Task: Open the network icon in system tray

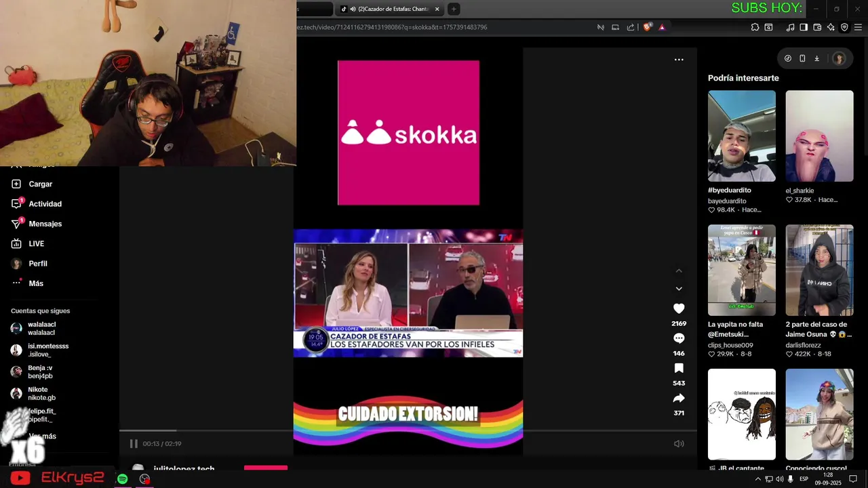Action: pos(769,479)
